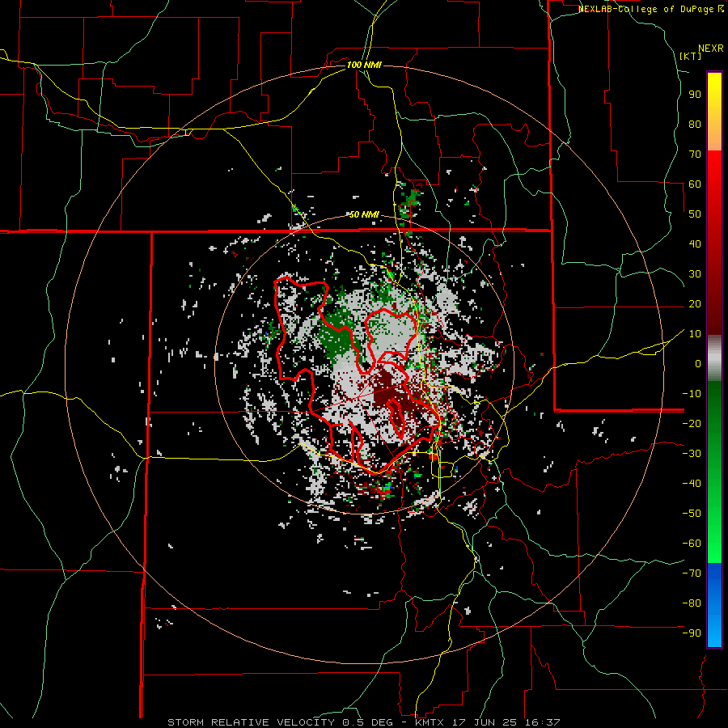The width and height of the screenshot is (728, 728).
Task: Select the positive 40 scale value
Action: pyautogui.click(x=695, y=243)
